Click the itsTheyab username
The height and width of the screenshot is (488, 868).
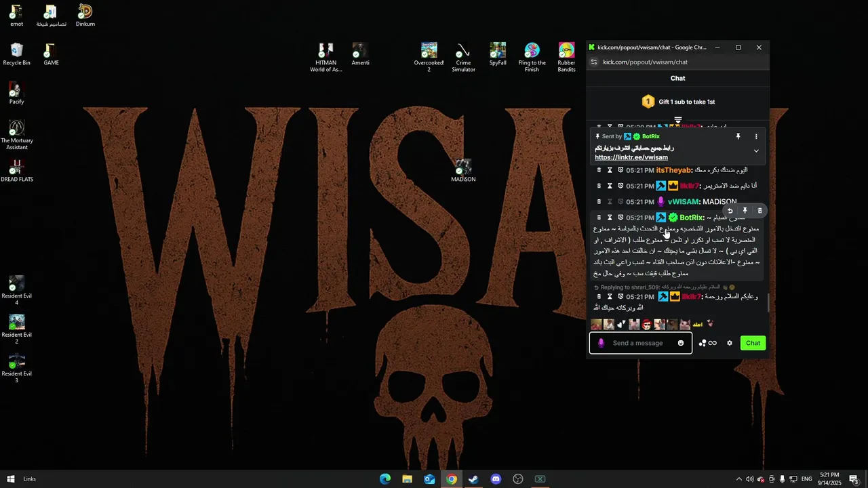673,170
